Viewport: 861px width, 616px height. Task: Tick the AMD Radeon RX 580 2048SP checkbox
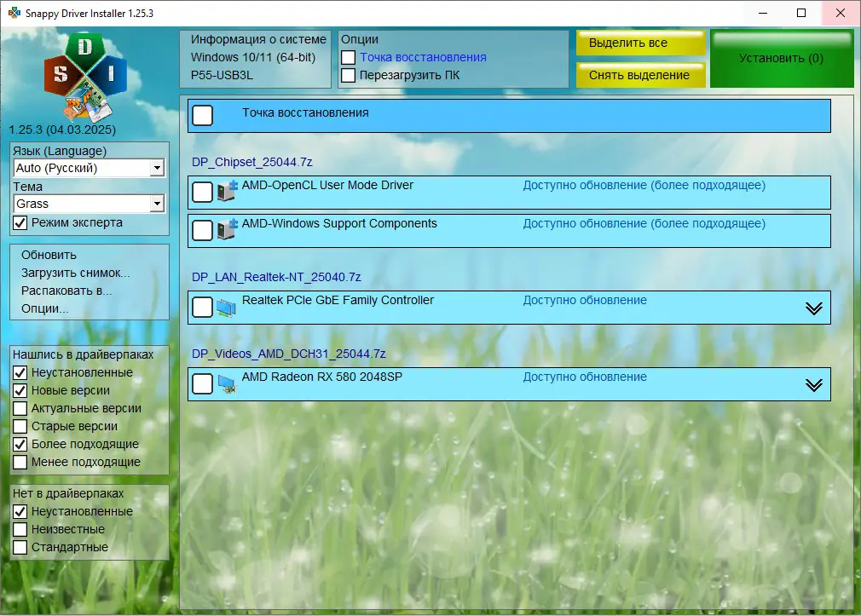click(x=203, y=383)
